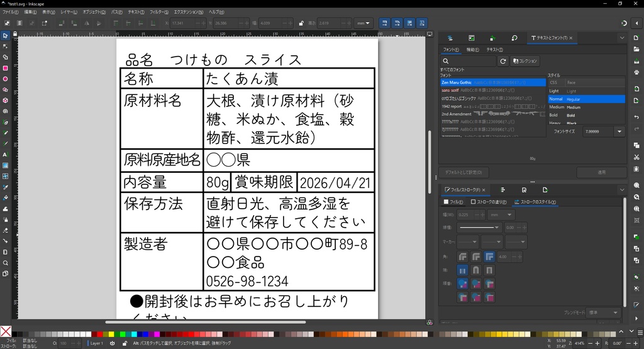
Task: Choose the square cap icon
Action: [x=489, y=270]
